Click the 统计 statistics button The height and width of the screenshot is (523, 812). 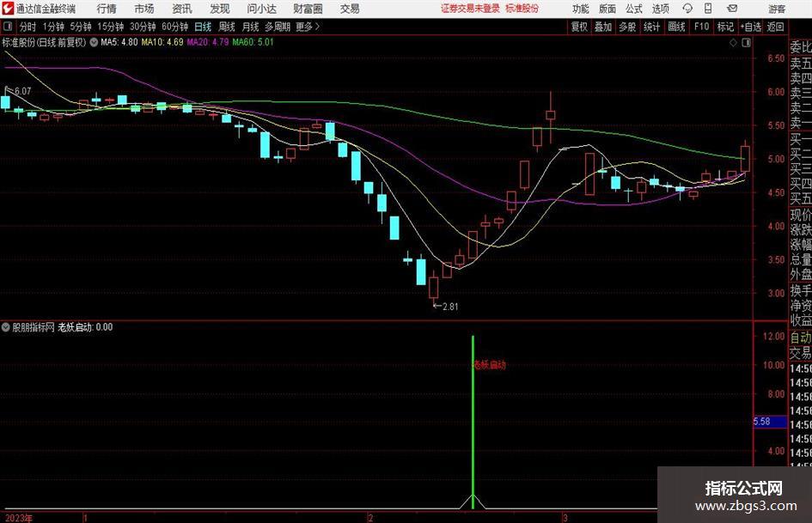[x=652, y=27]
